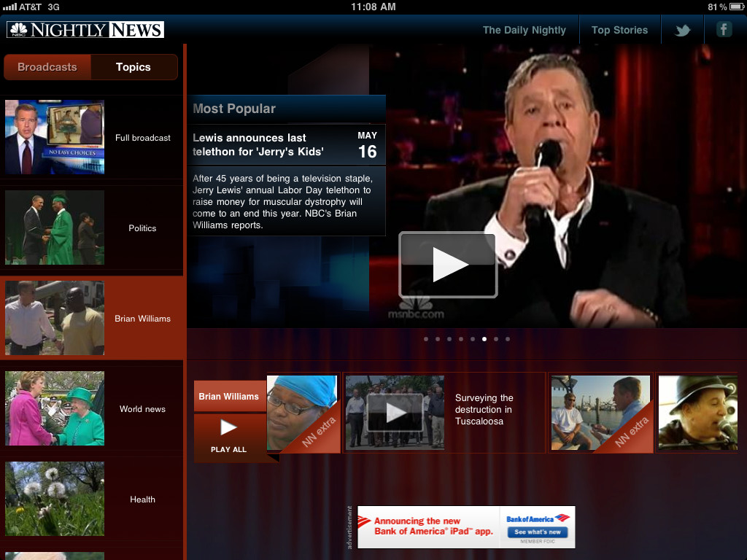This screenshot has height=560, width=747.
Task: Tap 'See what's new' ad button
Action: (538, 532)
